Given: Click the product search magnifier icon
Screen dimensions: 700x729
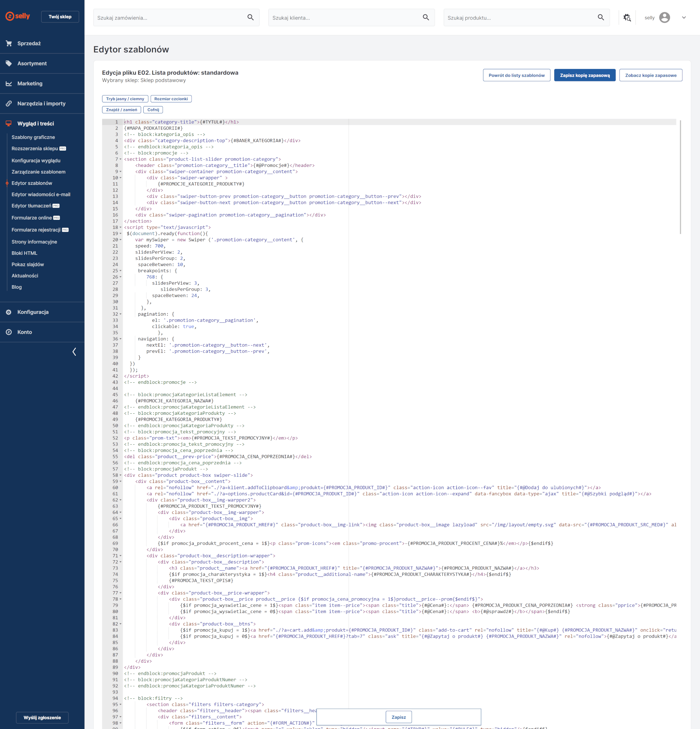Looking at the screenshot, I should (601, 17).
